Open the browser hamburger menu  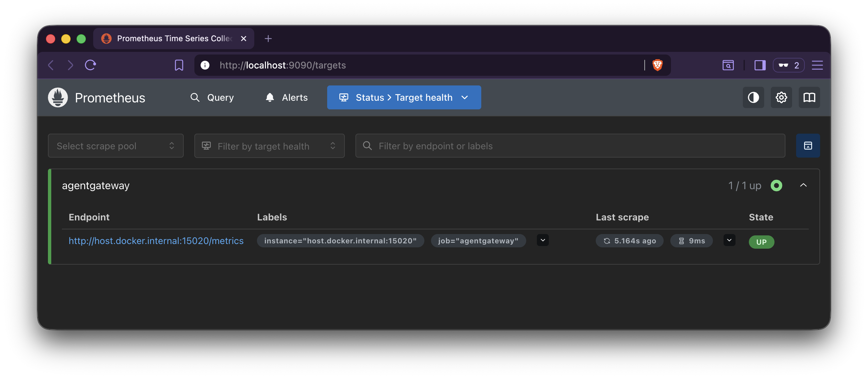tap(817, 65)
